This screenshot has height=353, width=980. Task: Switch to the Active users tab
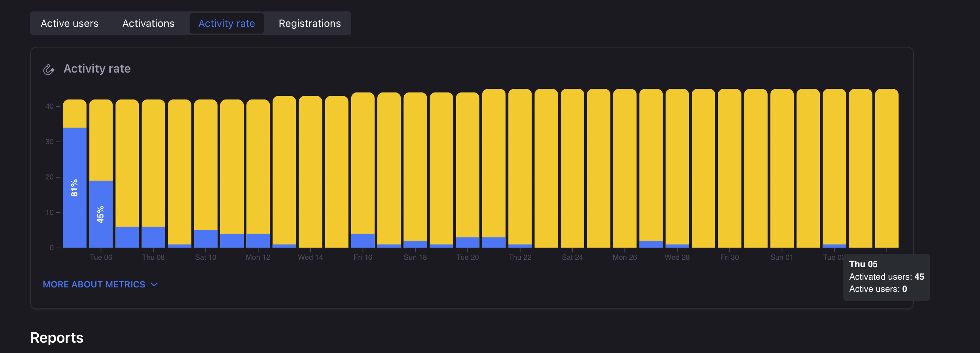70,23
